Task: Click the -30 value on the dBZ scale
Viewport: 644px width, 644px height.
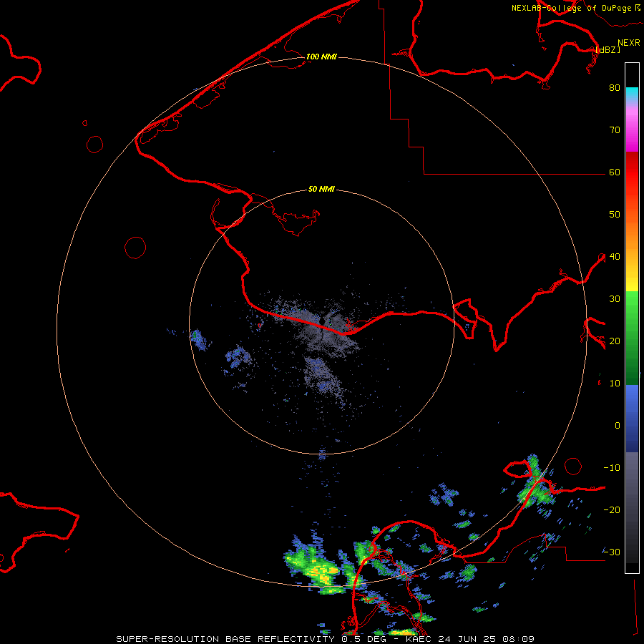Action: (612, 552)
